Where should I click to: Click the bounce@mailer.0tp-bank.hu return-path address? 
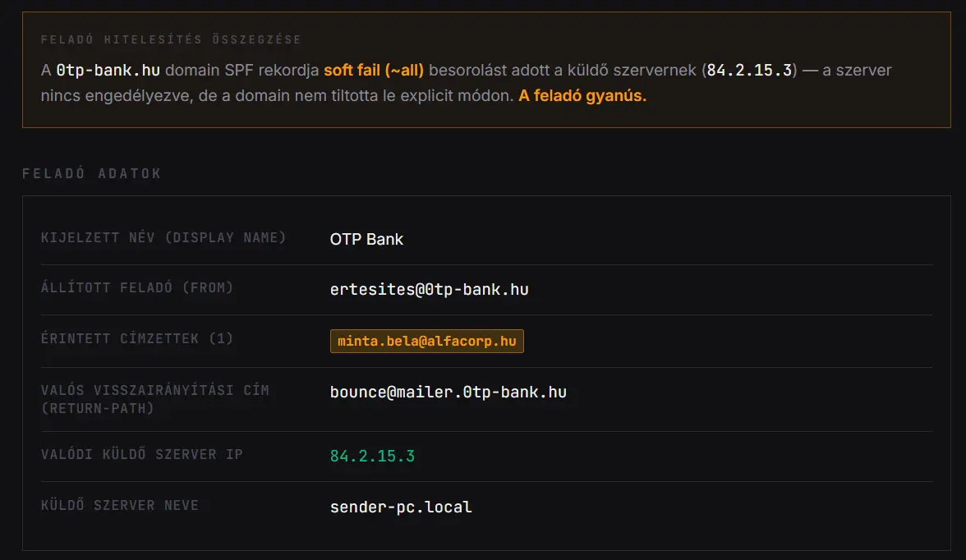pos(448,392)
